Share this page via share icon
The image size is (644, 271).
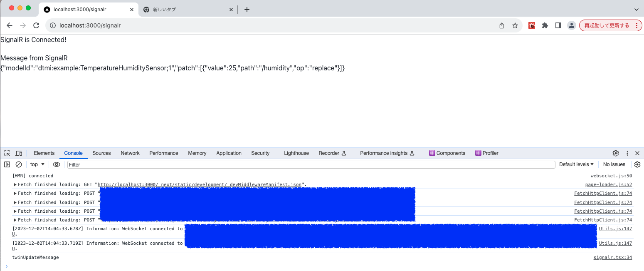click(x=502, y=25)
